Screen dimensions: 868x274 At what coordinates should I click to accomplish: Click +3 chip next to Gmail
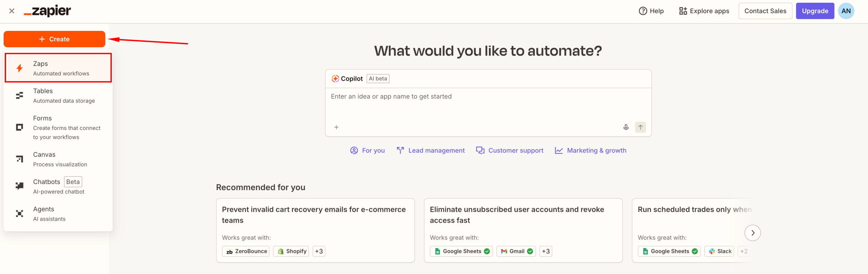pyautogui.click(x=546, y=251)
